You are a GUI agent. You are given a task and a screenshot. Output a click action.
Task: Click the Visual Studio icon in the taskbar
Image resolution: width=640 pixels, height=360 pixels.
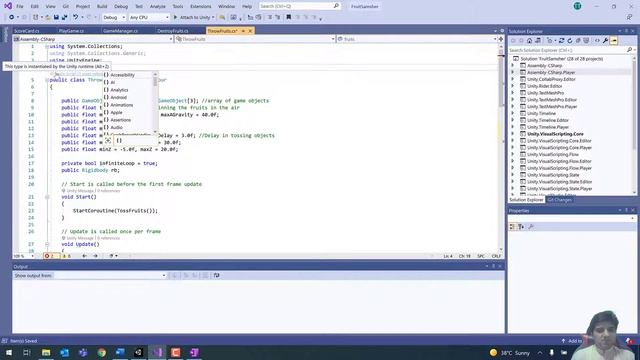click(x=157, y=352)
